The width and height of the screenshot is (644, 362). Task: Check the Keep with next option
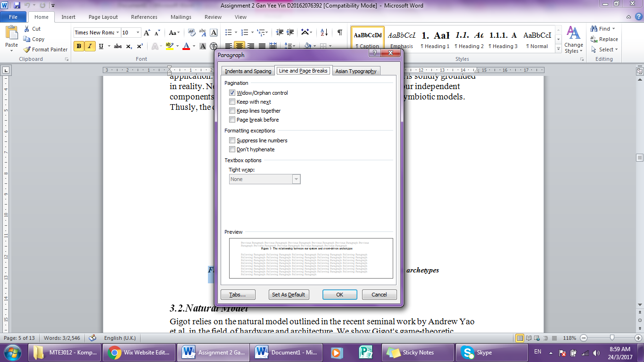tap(232, 102)
